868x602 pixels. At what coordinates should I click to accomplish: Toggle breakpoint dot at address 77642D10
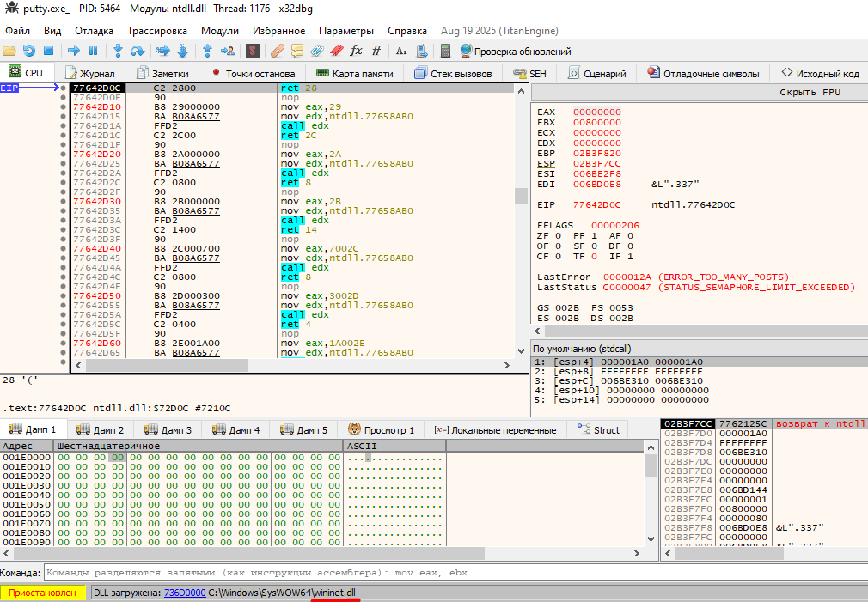pos(64,106)
